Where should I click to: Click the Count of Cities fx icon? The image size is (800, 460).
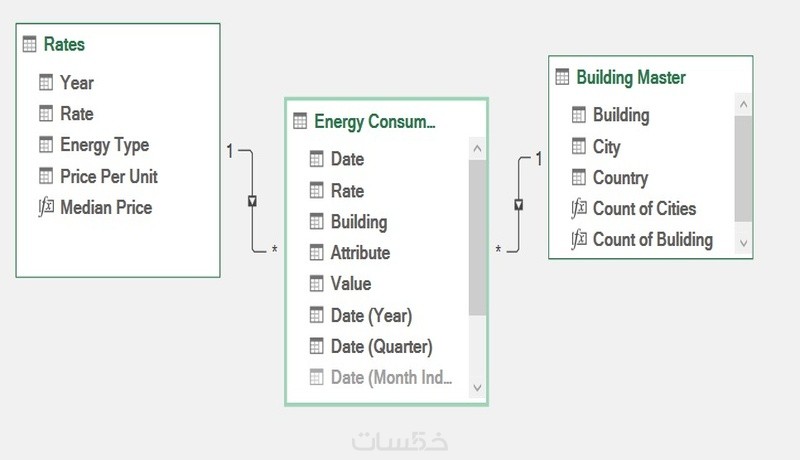pyautogui.click(x=578, y=209)
